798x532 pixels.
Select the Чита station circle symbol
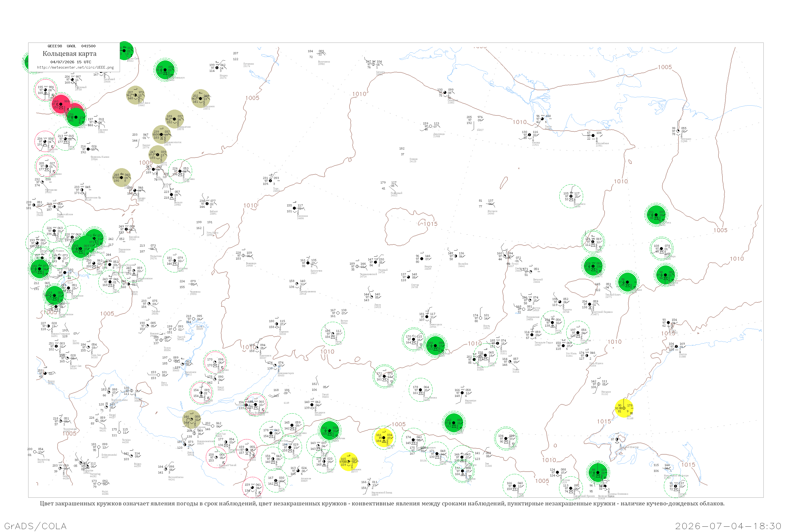pos(290,447)
